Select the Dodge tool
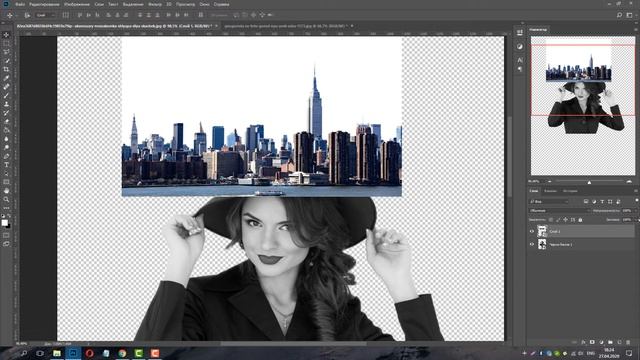Screen dimensions: 640x360 6,148
